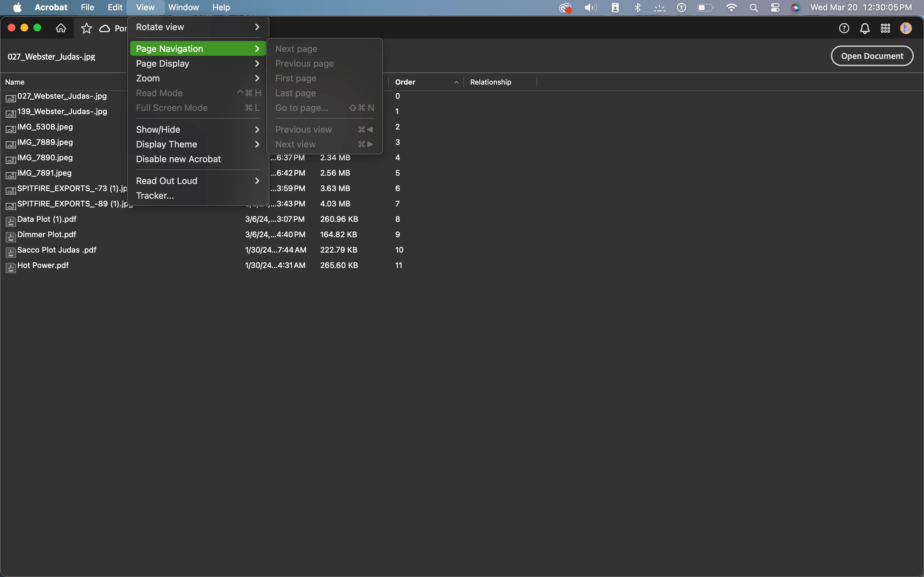Click the Wi-Fi status icon
Viewport: 924px width, 577px height.
pyautogui.click(x=731, y=8)
